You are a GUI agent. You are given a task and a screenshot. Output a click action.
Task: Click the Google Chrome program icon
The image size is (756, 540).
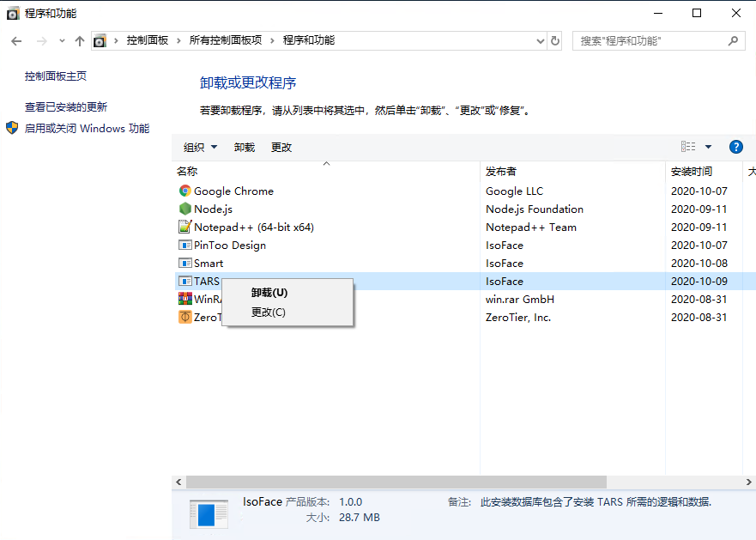tap(184, 191)
